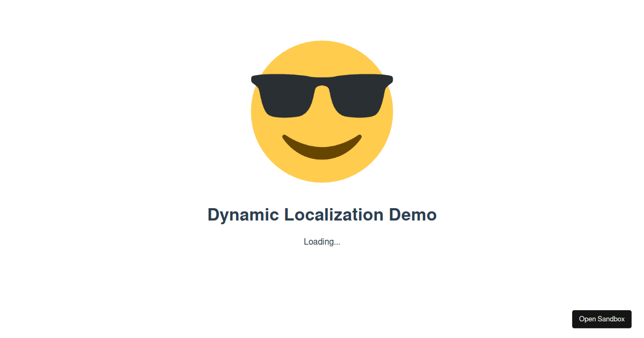Select the Dynamic Localization Demo heading
Viewport: 644px width, 338px height.
pyautogui.click(x=322, y=215)
